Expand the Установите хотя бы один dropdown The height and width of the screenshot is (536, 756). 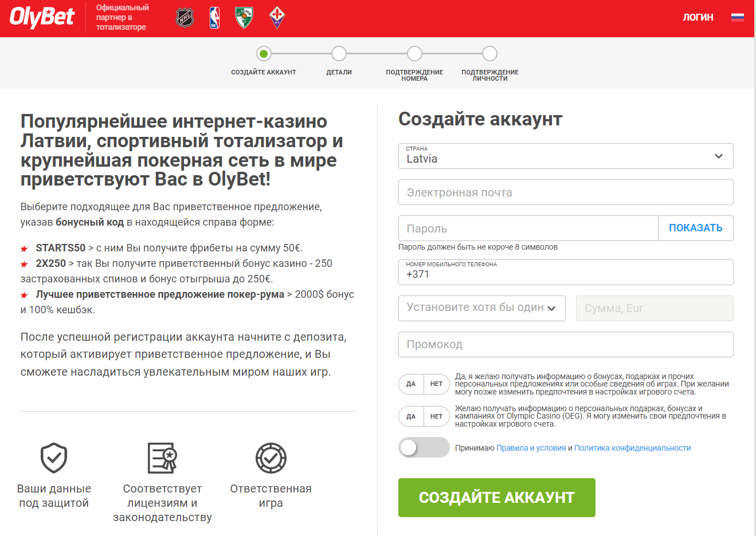point(482,308)
